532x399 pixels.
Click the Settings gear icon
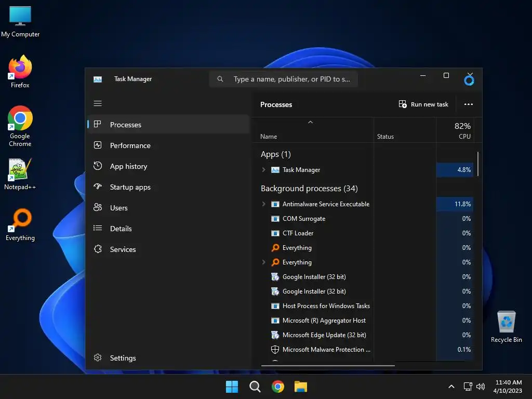point(98,357)
